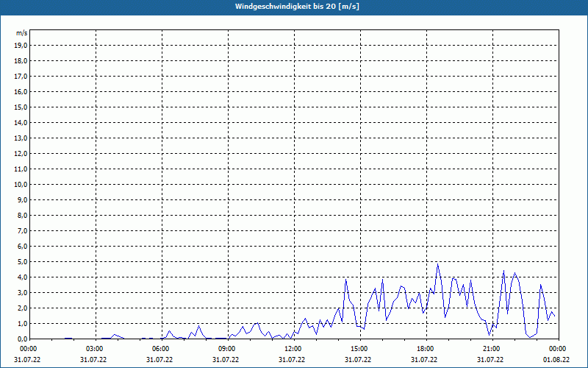Select the '00:00' time label above 31.07.22
Viewport: 588px width, 368px height.
click(x=29, y=349)
